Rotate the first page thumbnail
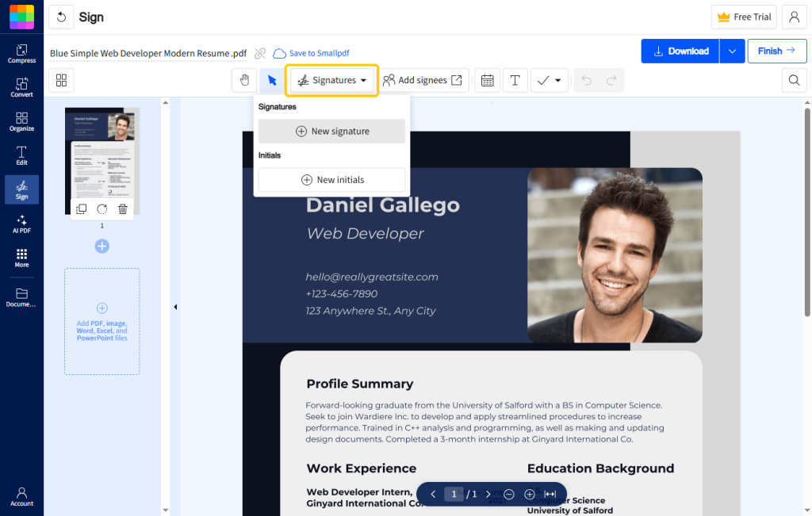Image resolution: width=812 pixels, height=516 pixels. pyautogui.click(x=101, y=208)
